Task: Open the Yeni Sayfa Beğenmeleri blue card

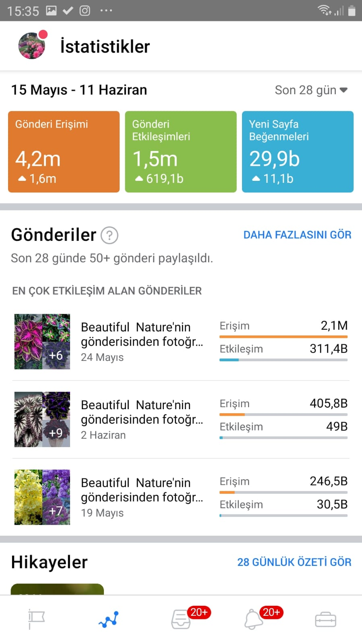Action: point(298,152)
